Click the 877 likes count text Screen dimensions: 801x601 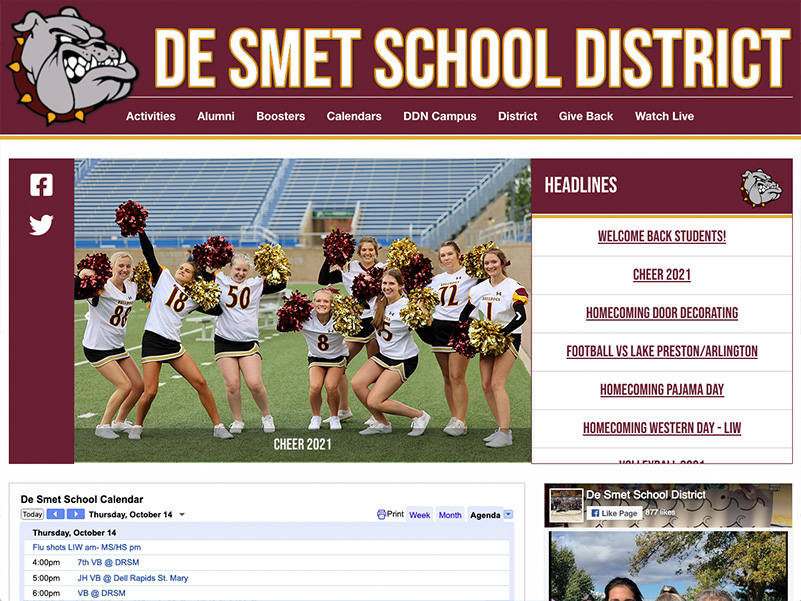[x=660, y=512]
